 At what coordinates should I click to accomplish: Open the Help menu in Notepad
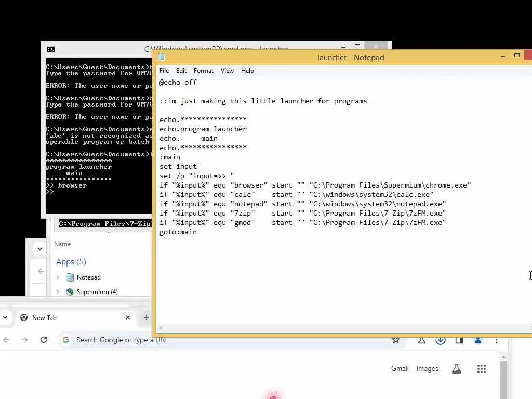[247, 71]
